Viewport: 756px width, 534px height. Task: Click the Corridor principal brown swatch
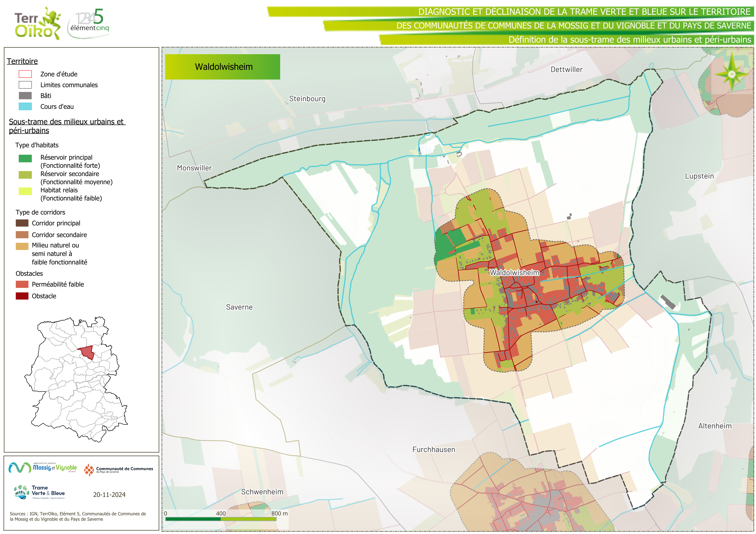click(22, 223)
